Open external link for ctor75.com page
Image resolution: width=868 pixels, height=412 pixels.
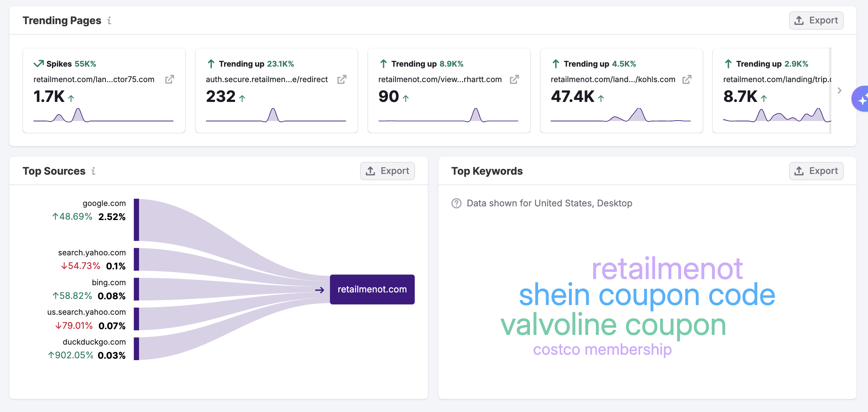169,80
